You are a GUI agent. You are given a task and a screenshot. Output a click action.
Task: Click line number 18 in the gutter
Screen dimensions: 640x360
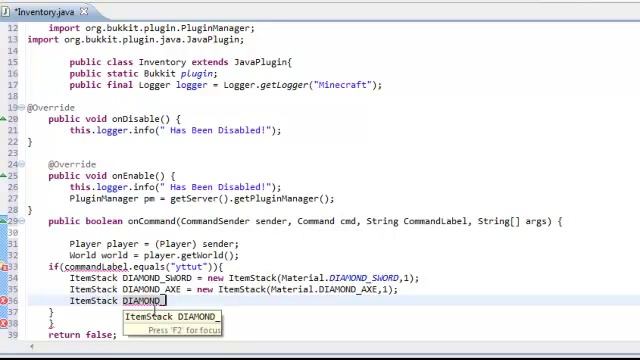[13, 96]
